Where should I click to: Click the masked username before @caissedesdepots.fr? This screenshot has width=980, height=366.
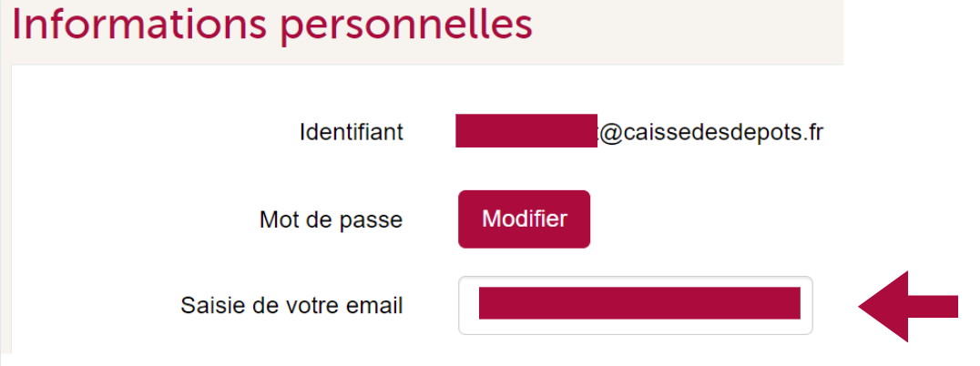point(526,131)
